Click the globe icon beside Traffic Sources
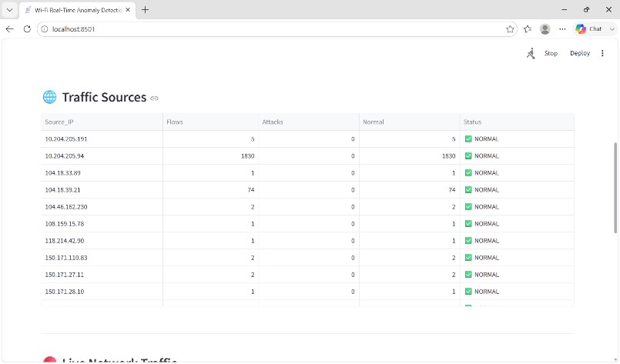The height and width of the screenshot is (364, 620). point(49,97)
